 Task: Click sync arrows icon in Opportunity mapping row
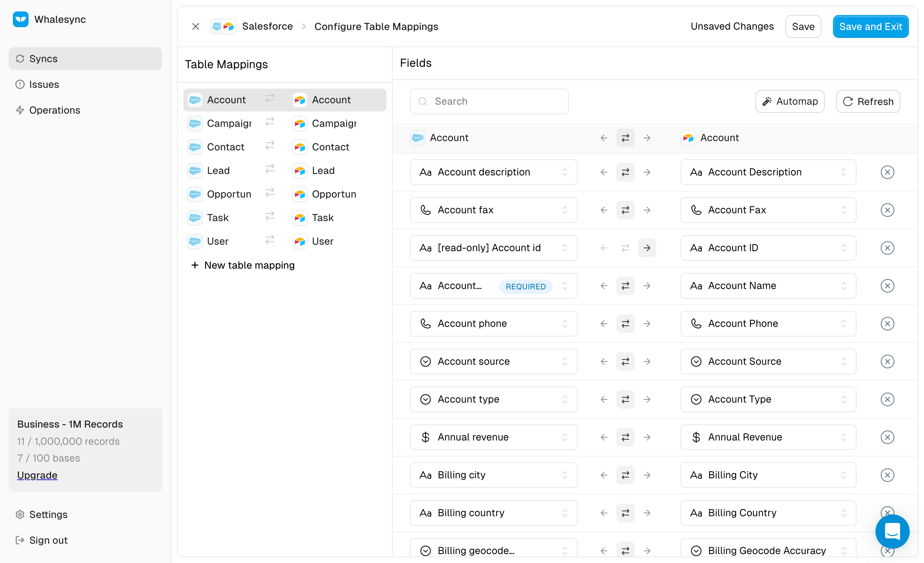[x=270, y=193]
